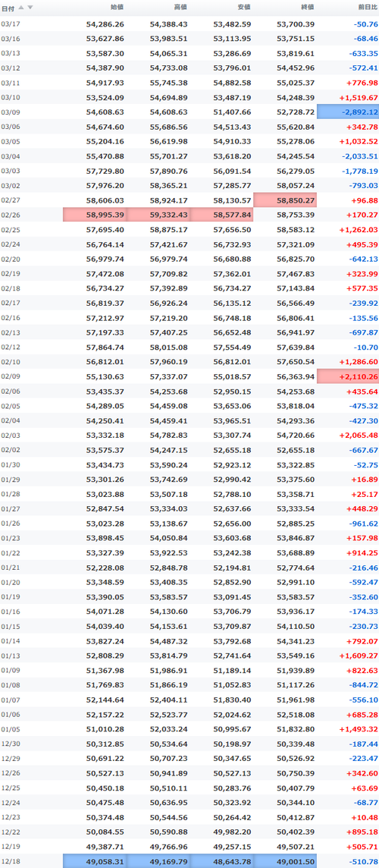Select the 58,995.39 opening price cell
The width and height of the screenshot is (379, 868).
[95, 215]
